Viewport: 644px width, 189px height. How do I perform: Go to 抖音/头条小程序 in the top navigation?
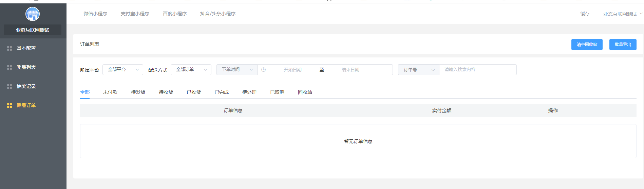click(x=218, y=14)
